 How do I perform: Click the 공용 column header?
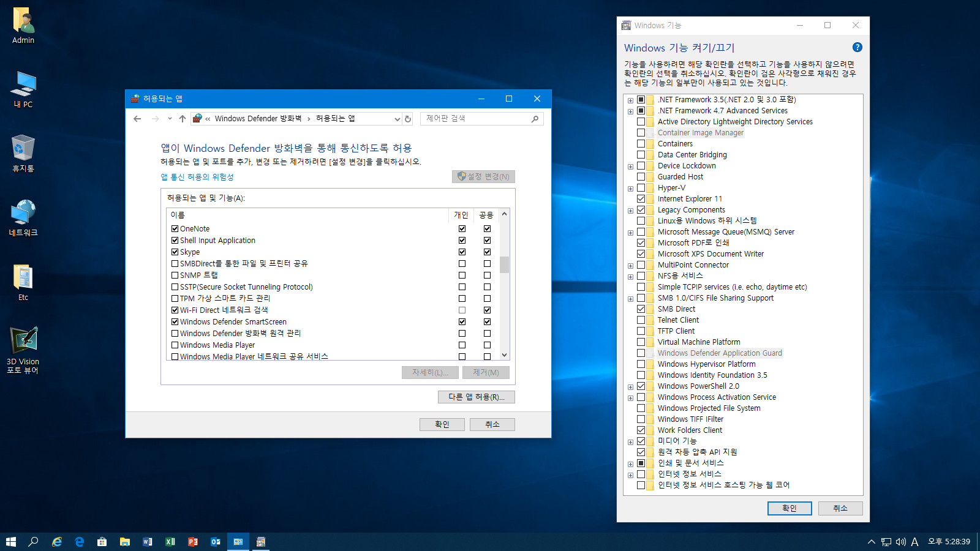(x=486, y=215)
